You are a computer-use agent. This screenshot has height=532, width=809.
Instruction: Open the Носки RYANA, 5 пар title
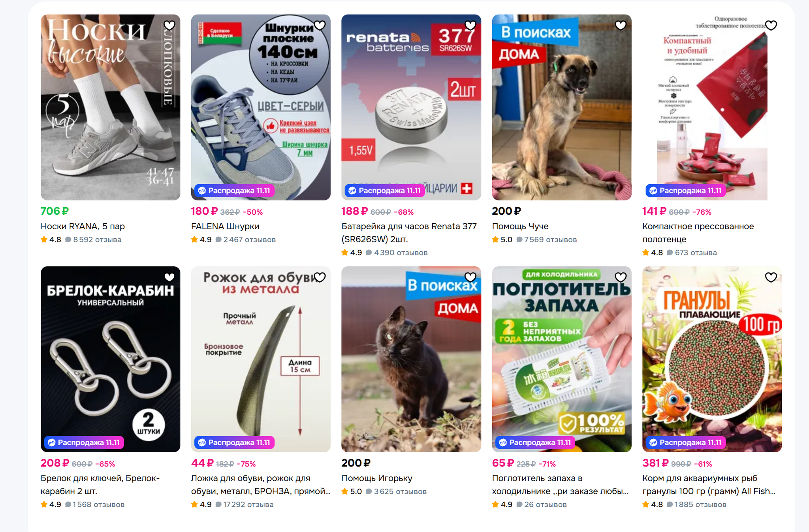click(83, 226)
